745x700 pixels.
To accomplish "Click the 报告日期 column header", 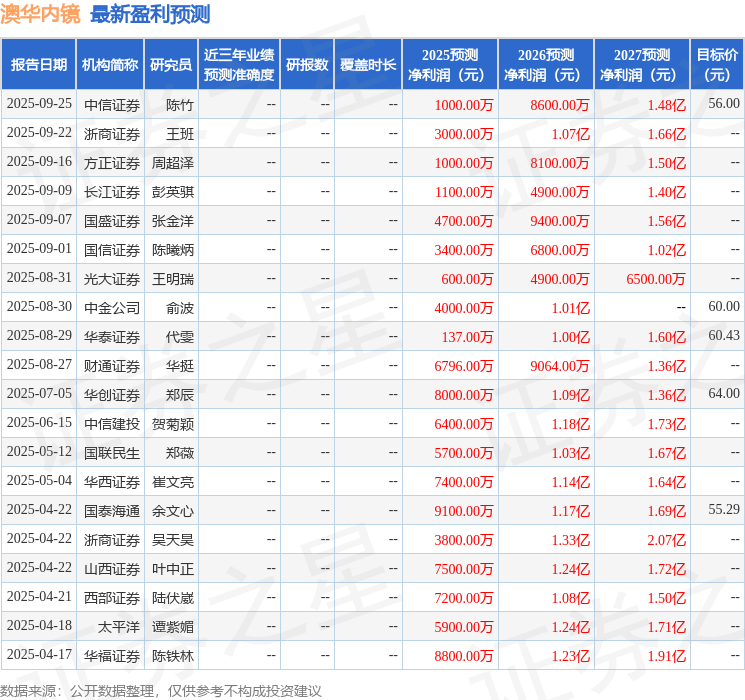I will (x=38, y=65).
